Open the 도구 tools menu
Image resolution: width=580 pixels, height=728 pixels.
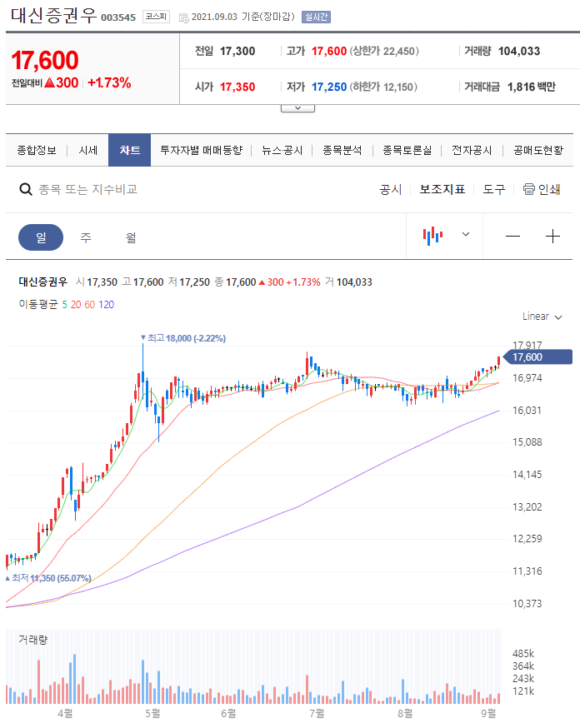[494, 189]
